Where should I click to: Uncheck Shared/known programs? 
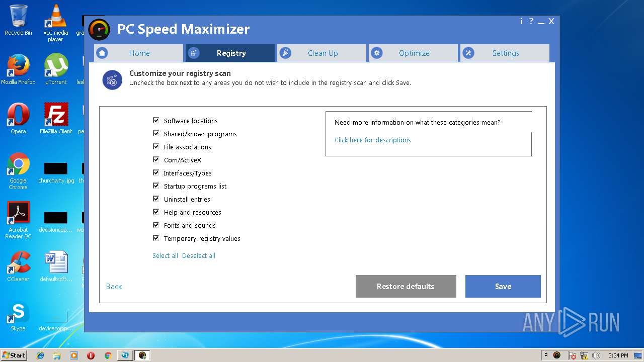156,133
